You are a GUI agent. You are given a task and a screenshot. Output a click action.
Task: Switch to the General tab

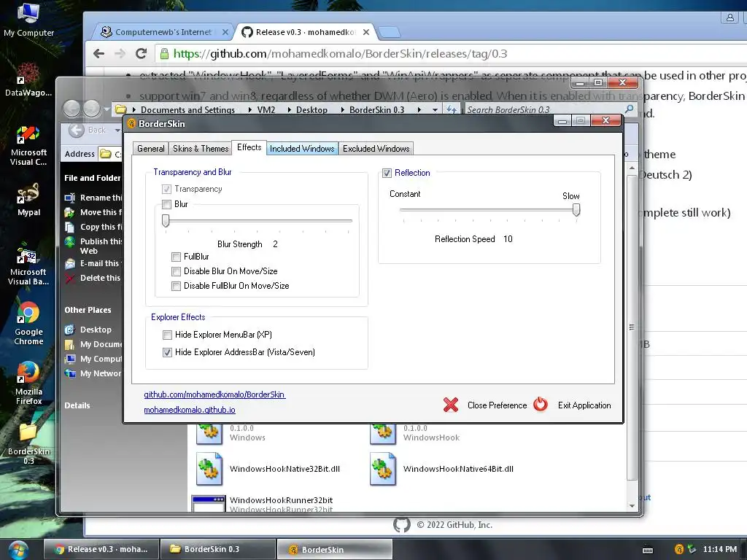click(x=150, y=149)
